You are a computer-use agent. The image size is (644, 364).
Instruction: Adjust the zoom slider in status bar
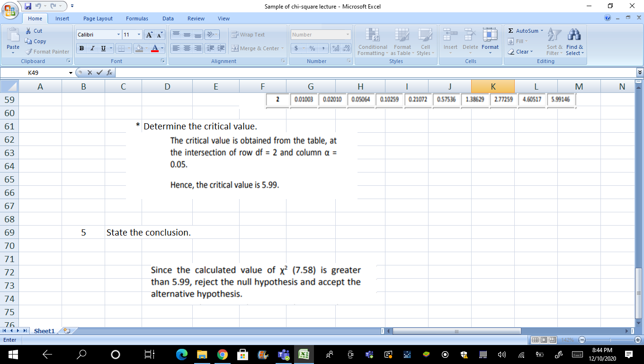tap(610, 340)
